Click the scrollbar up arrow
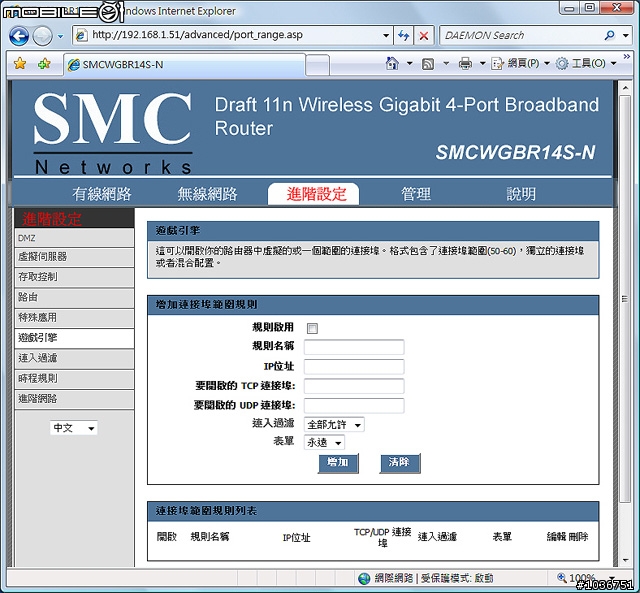Image resolution: width=640 pixels, height=593 pixels. (x=625, y=88)
